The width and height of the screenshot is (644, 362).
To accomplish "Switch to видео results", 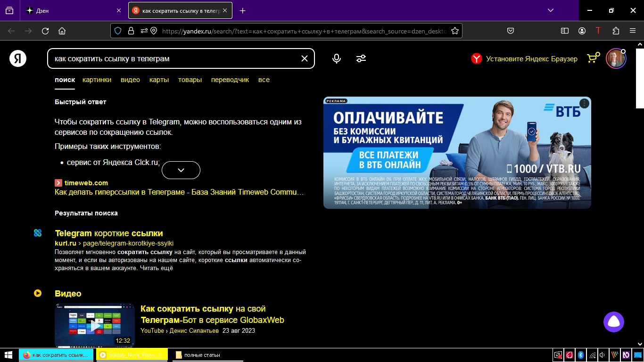I will point(130,80).
